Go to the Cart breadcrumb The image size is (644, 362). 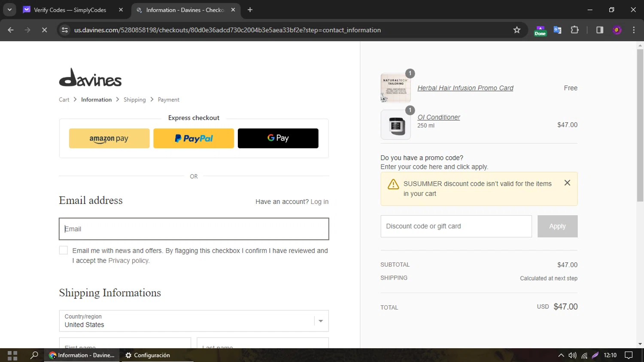(64, 100)
